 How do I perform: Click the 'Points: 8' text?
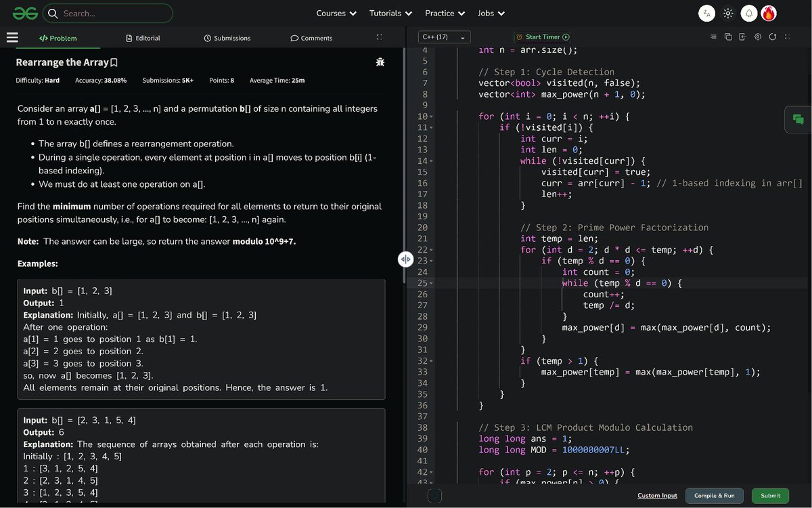(222, 81)
